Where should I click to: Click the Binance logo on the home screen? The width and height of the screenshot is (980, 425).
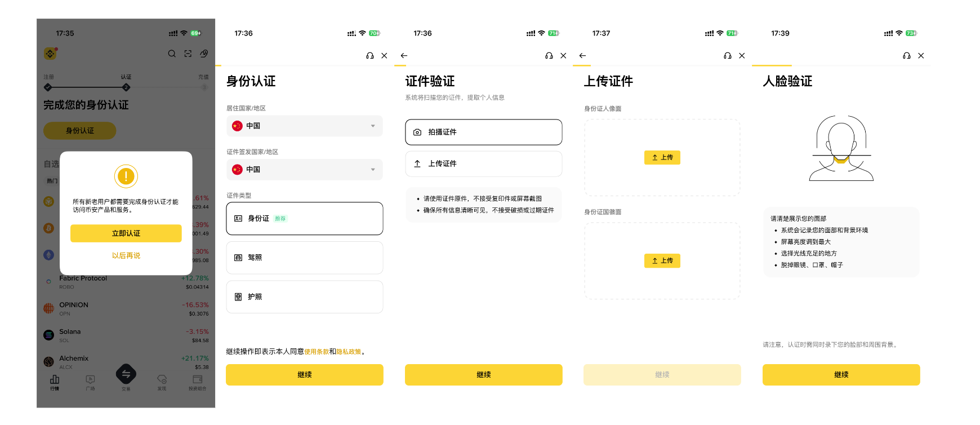tap(50, 54)
